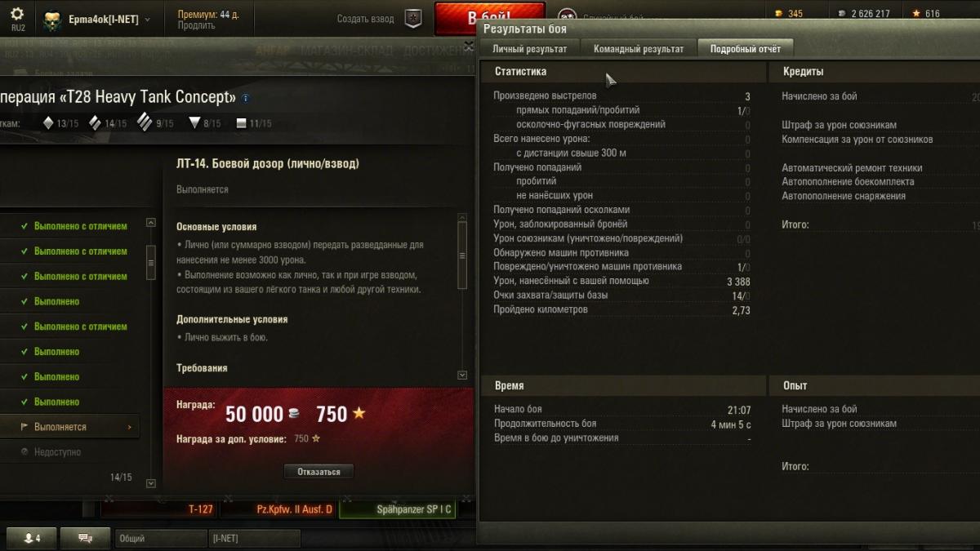Viewport: 980px width, 551px height.
Task: Select the first tank-class diamond icon 13/15
Action: (49, 123)
